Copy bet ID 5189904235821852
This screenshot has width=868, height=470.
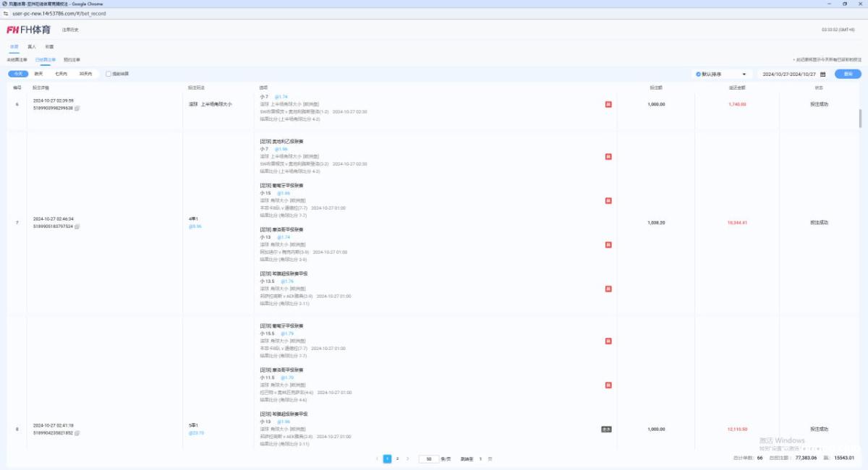(77, 432)
